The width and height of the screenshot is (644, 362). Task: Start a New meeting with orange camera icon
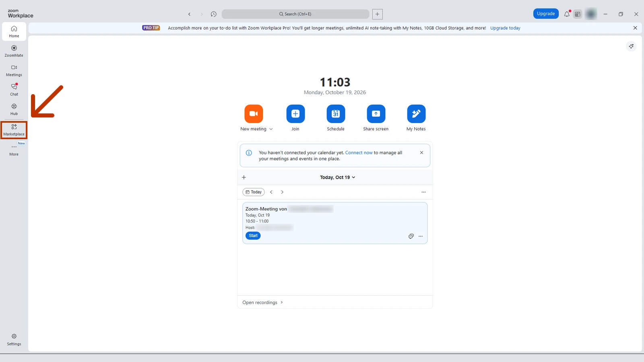[x=254, y=114]
